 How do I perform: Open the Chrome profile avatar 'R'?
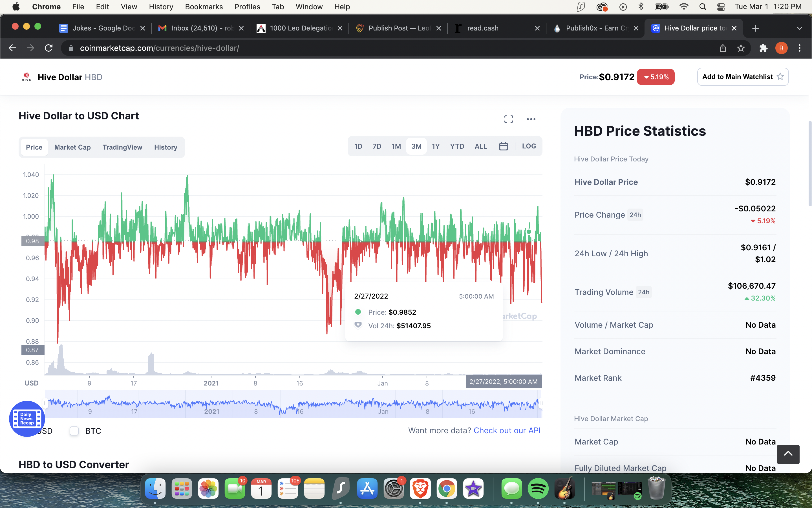click(782, 48)
